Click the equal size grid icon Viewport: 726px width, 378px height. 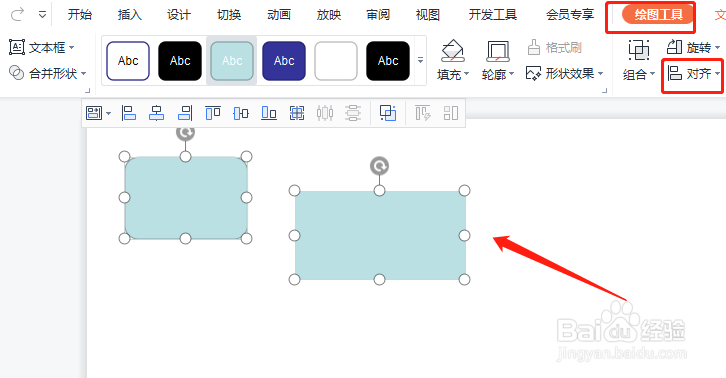pyautogui.click(x=451, y=113)
